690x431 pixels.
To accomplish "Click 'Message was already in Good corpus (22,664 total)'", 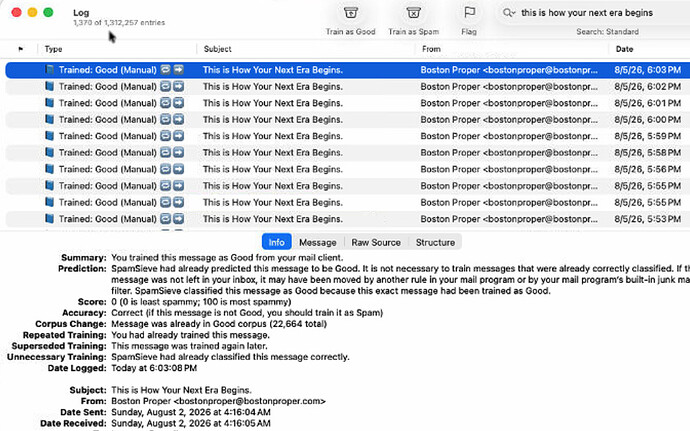I will pos(219,324).
